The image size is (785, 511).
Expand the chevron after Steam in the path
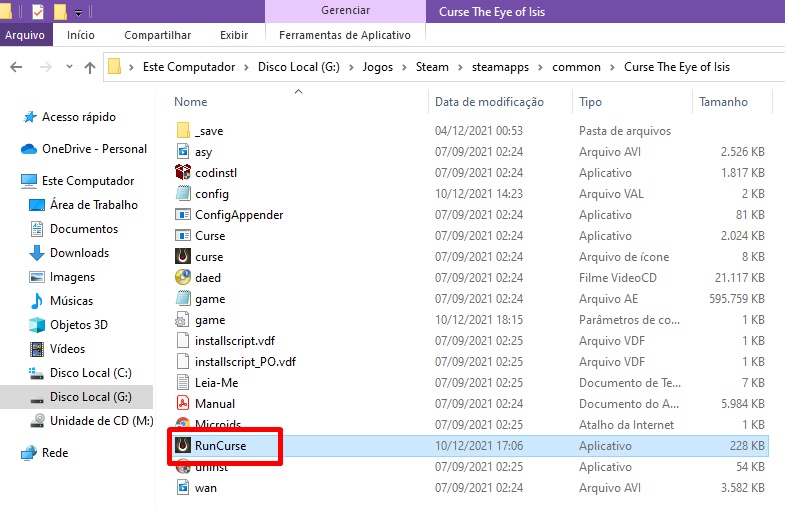click(460, 67)
